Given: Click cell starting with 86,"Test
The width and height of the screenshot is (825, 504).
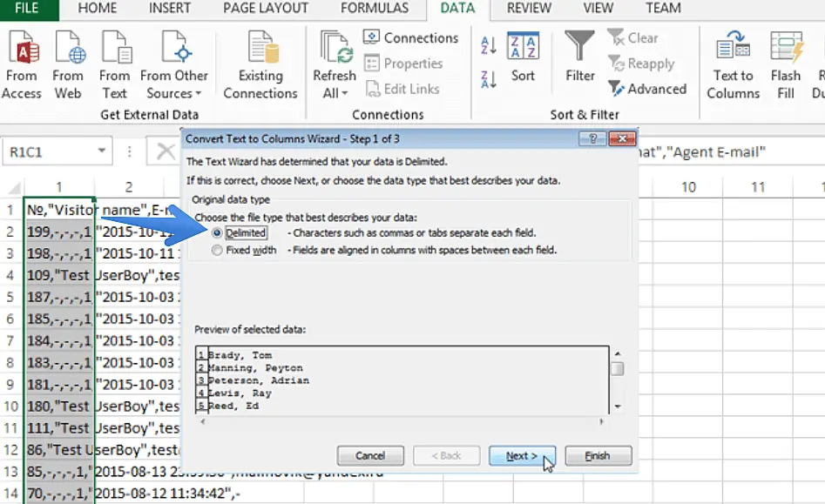Looking at the screenshot, I should point(59,450).
